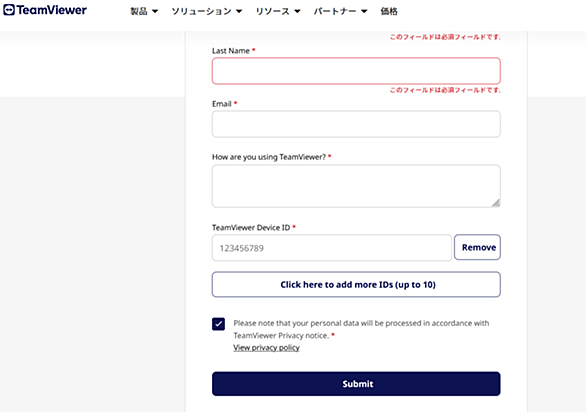586x412 pixels.
Task: Click the TeamViewer Device ID field
Action: [x=332, y=248]
